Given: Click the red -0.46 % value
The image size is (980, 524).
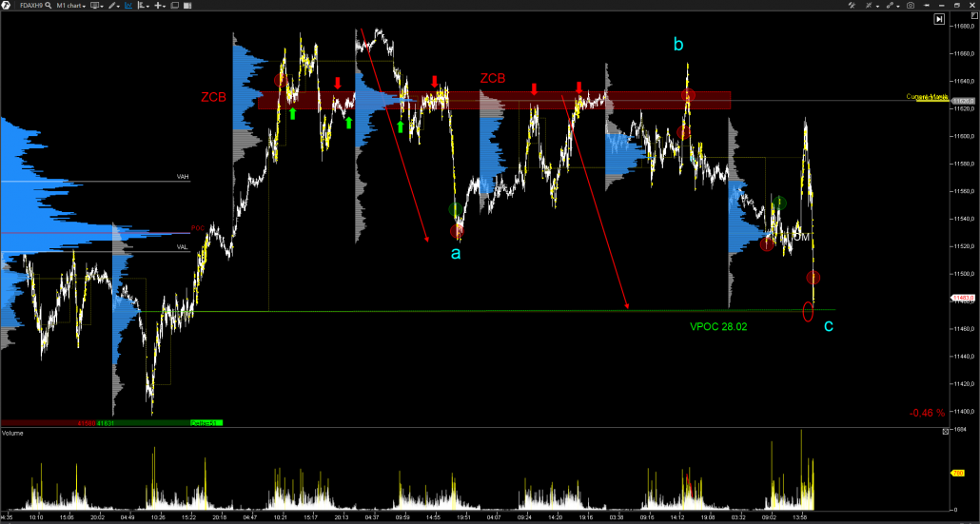Looking at the screenshot, I should coord(928,413).
